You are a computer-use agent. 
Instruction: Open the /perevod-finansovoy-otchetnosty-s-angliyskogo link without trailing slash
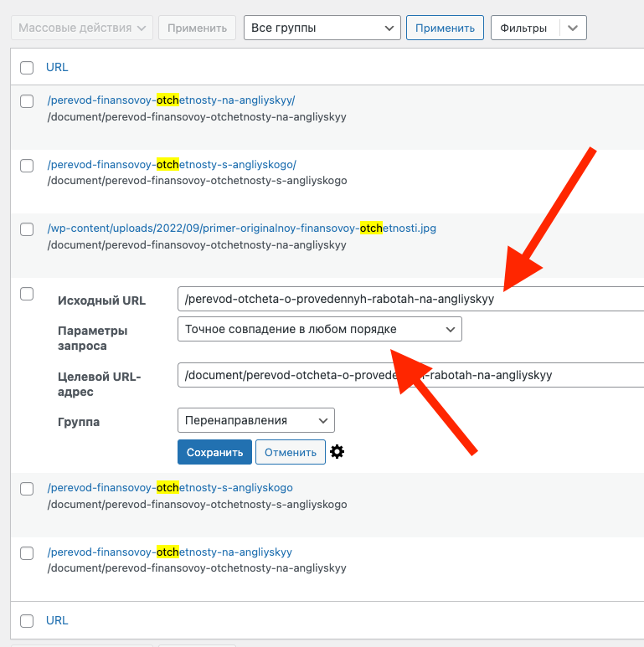pos(170,487)
